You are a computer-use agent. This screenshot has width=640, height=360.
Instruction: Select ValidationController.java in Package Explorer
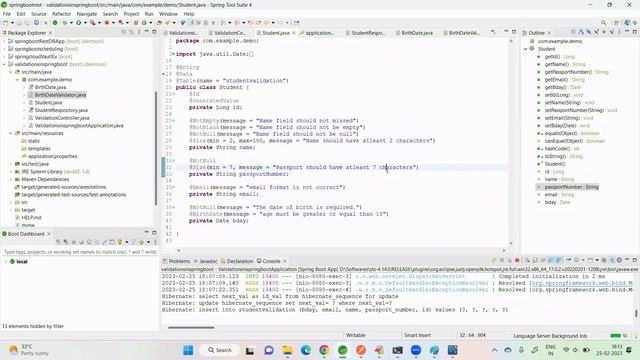coord(62,118)
